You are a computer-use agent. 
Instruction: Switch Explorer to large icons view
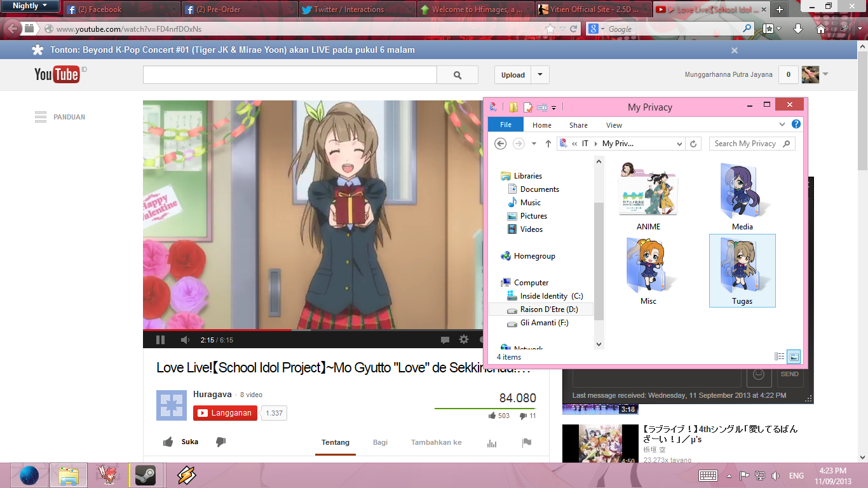794,357
